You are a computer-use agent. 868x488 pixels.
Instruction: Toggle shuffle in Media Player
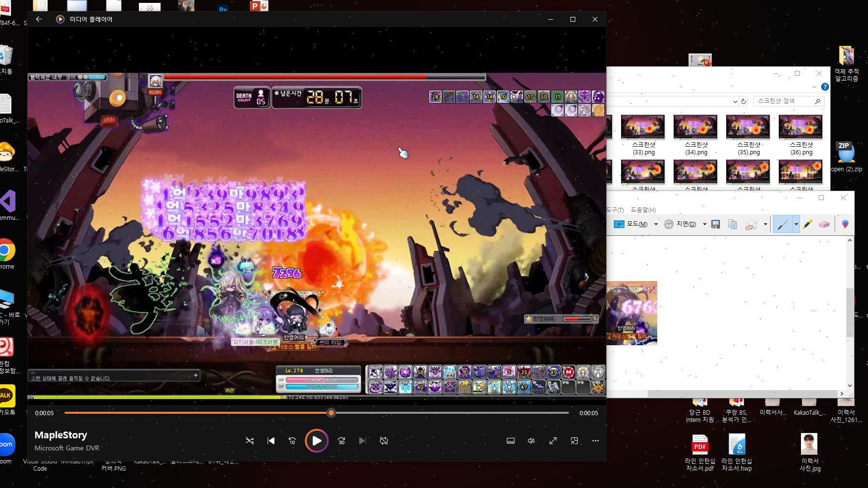[250, 441]
